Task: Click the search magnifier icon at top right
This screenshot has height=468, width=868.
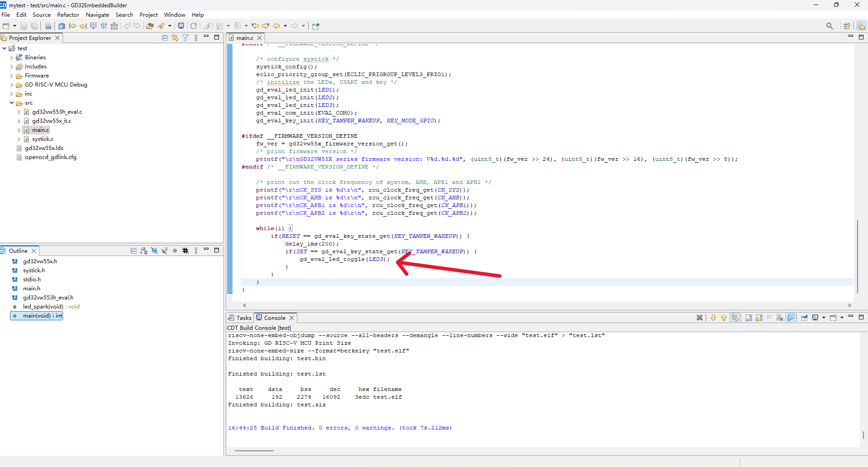Action: 829,26
